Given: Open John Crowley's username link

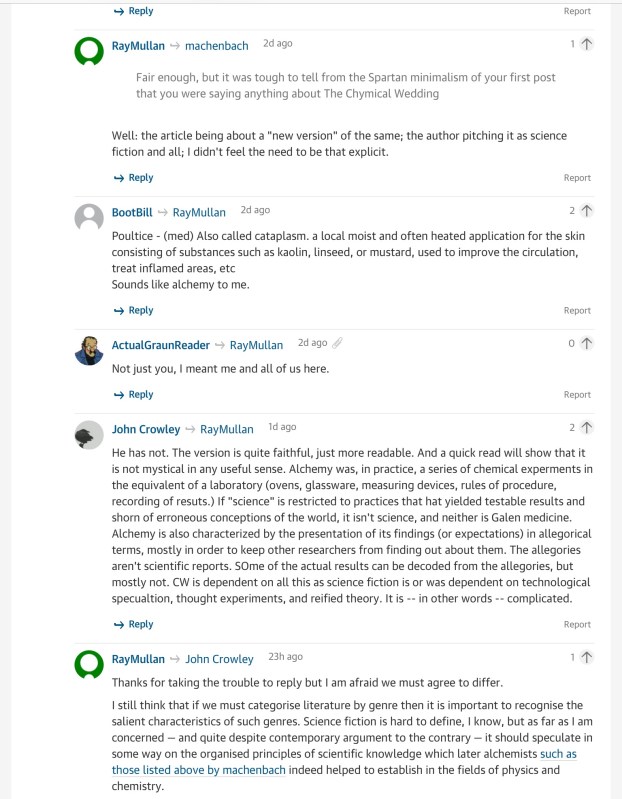Looking at the screenshot, I should [146, 429].
